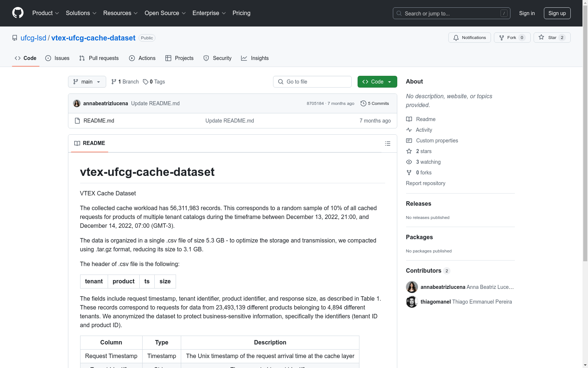Viewport: 588px width, 368px height.
Task: Click the Notifications bell button
Action: [470, 38]
